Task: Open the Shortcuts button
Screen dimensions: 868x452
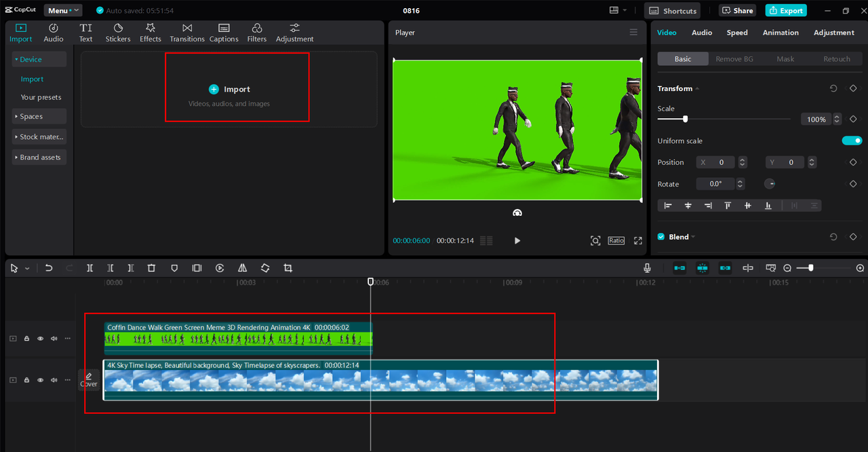Action: (x=673, y=10)
